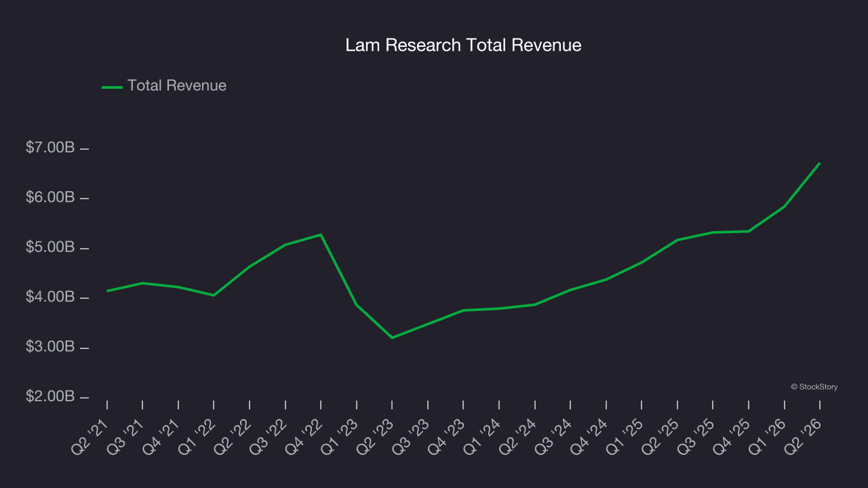Click the $4.00B y-axis label
Screen dimensions: 868x488
[x=50, y=298]
